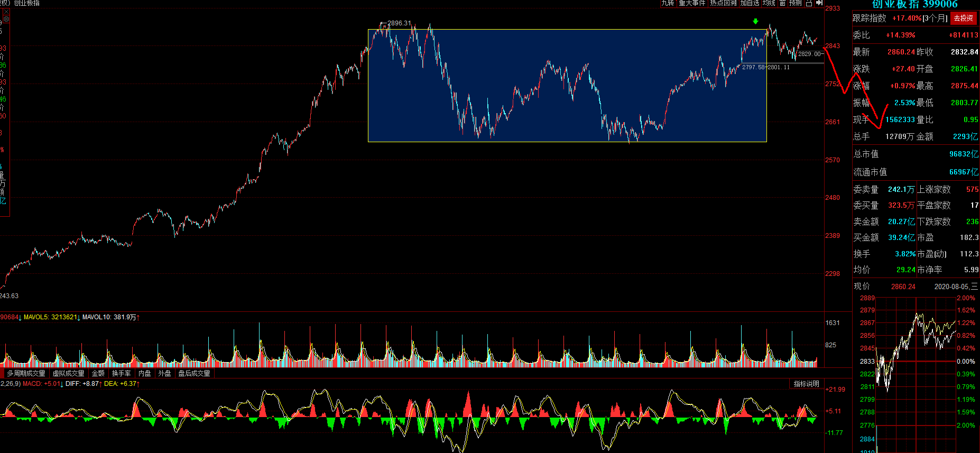The height and width of the screenshot is (453, 980).
Task: Click the 2896.31 peak price label
Action: click(399, 23)
